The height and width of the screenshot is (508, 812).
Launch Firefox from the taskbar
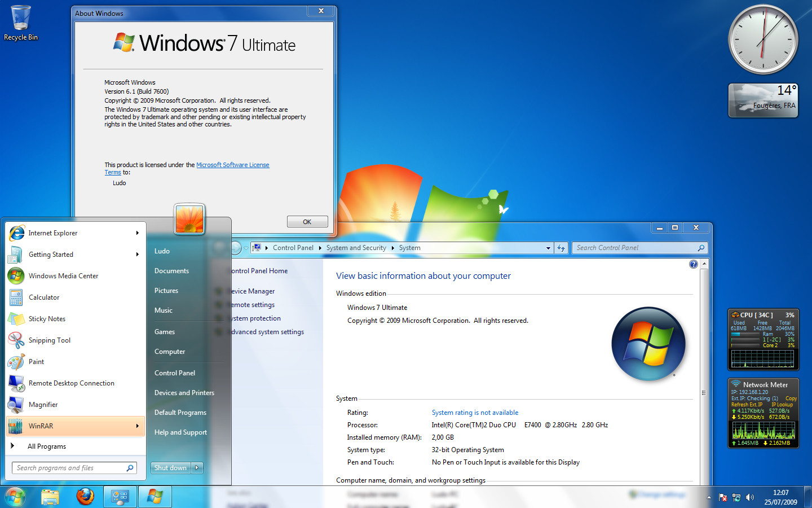coord(85,497)
